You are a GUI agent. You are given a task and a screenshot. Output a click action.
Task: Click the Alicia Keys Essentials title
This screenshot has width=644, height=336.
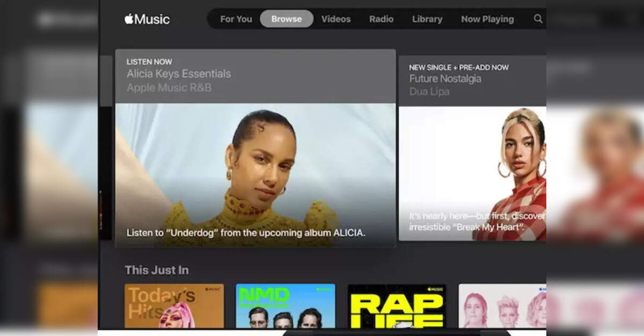tap(179, 74)
